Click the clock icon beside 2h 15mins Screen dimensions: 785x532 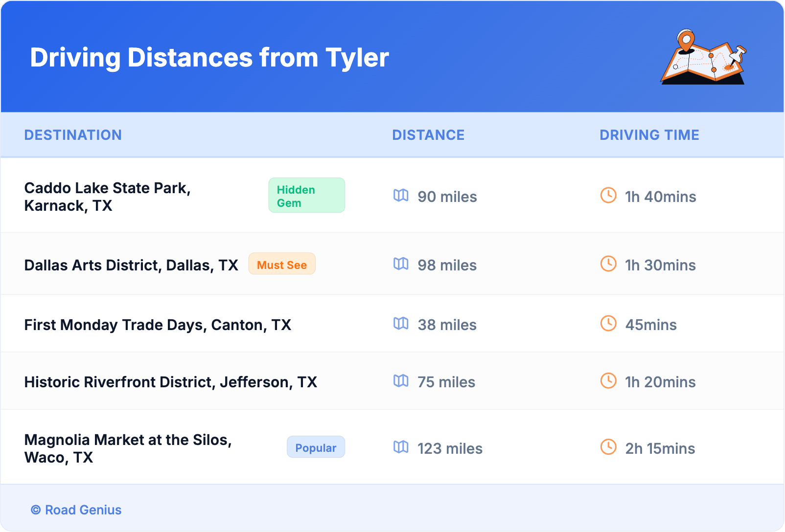tap(608, 447)
